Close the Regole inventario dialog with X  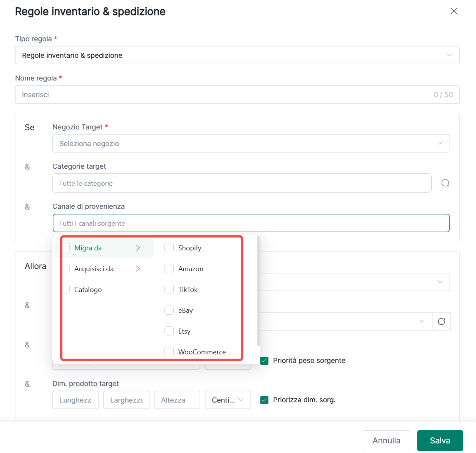(x=454, y=12)
